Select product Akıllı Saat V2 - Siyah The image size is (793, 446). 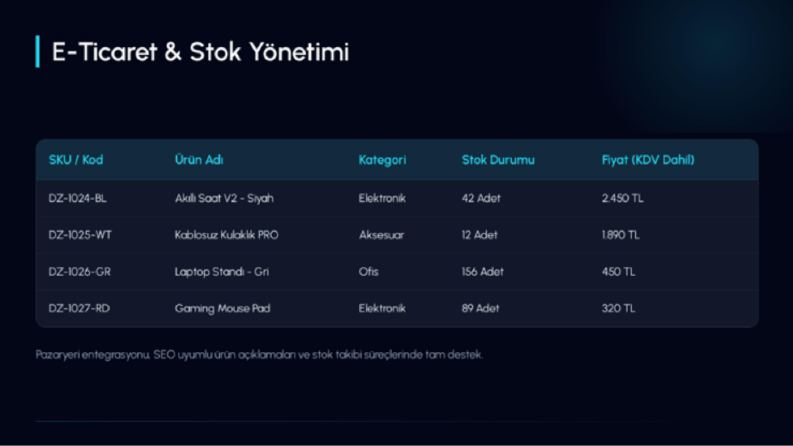224,198
